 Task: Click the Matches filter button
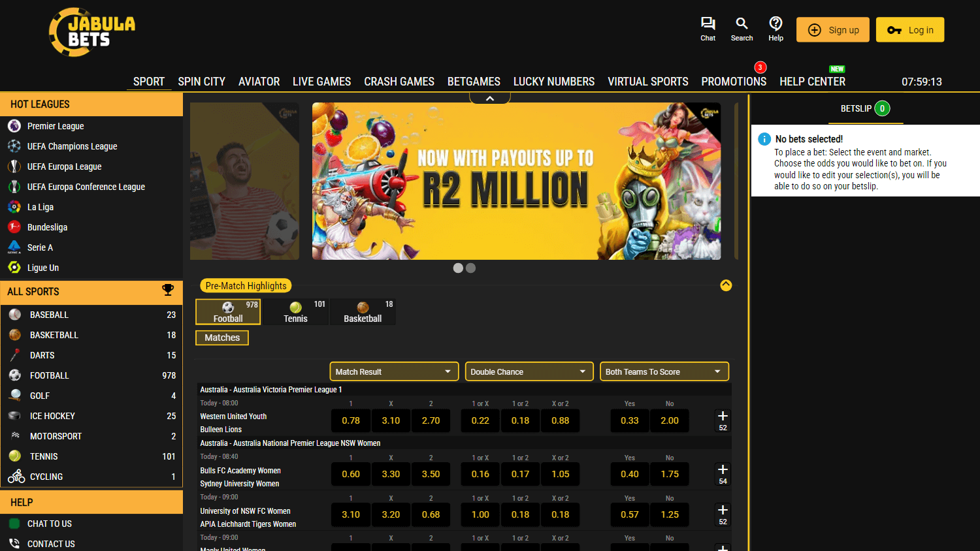[222, 338]
